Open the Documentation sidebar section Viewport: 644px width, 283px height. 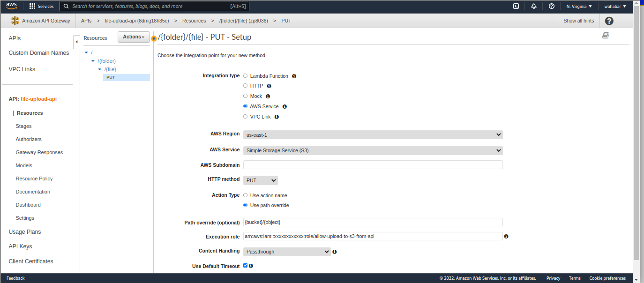pyautogui.click(x=33, y=192)
